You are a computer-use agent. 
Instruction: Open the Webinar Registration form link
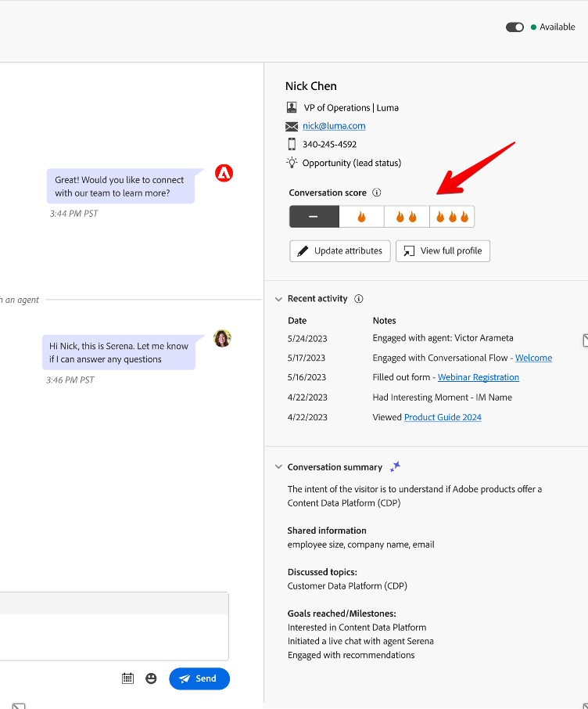click(478, 377)
